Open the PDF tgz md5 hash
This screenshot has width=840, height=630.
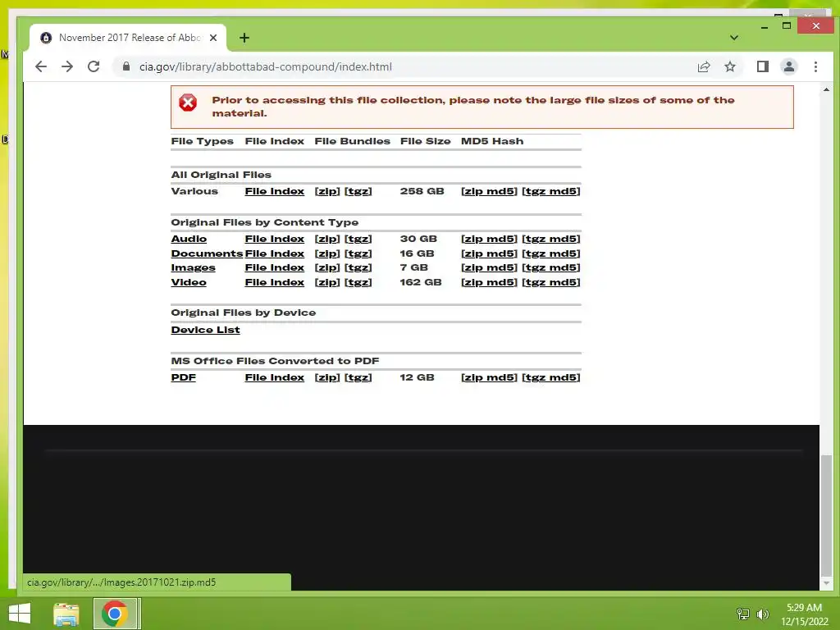click(550, 377)
